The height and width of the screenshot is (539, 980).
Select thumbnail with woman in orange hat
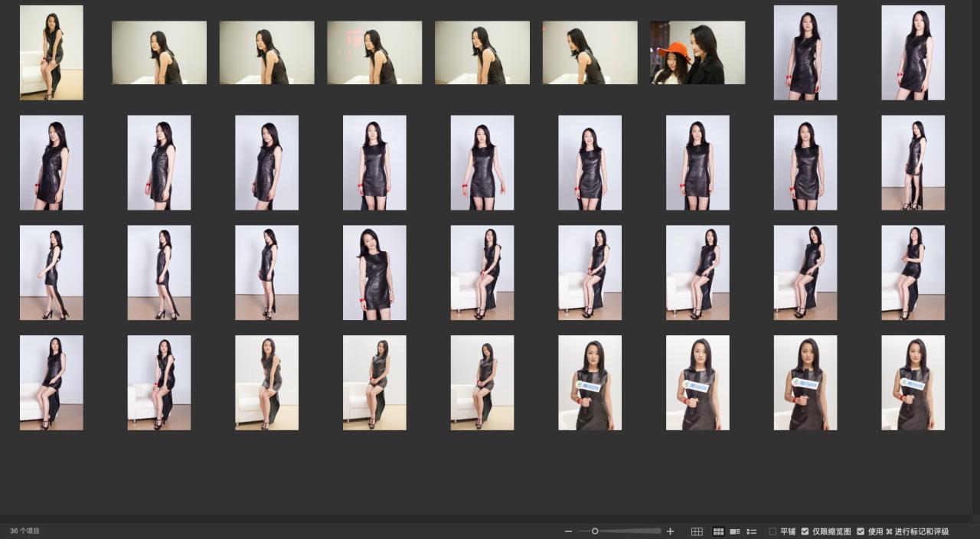(697, 52)
